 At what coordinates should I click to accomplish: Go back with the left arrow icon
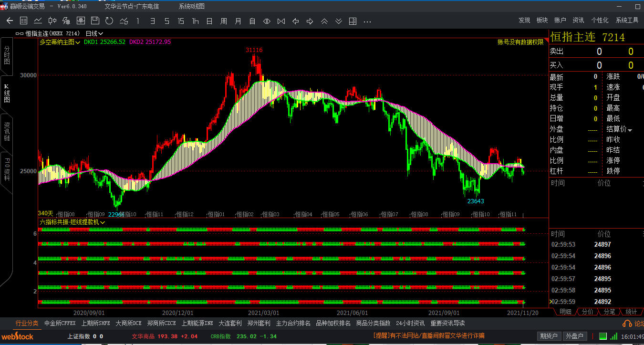[10, 21]
